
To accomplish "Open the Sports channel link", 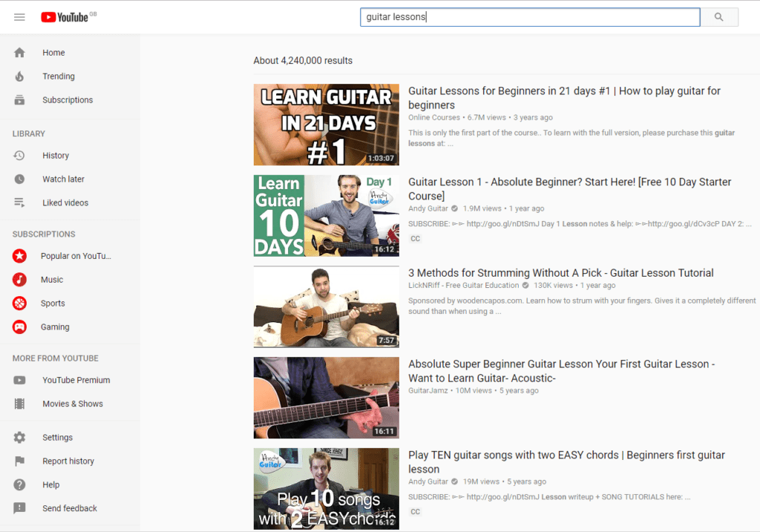I will click(53, 303).
